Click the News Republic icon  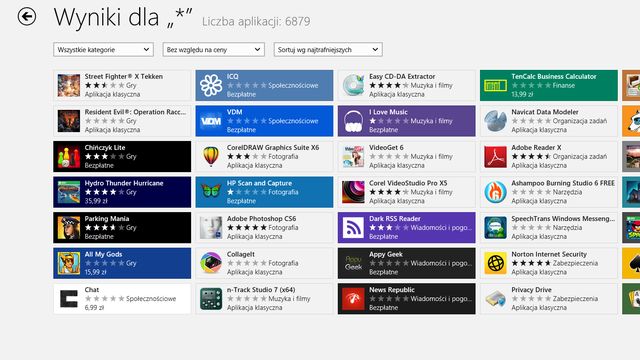coord(353,298)
